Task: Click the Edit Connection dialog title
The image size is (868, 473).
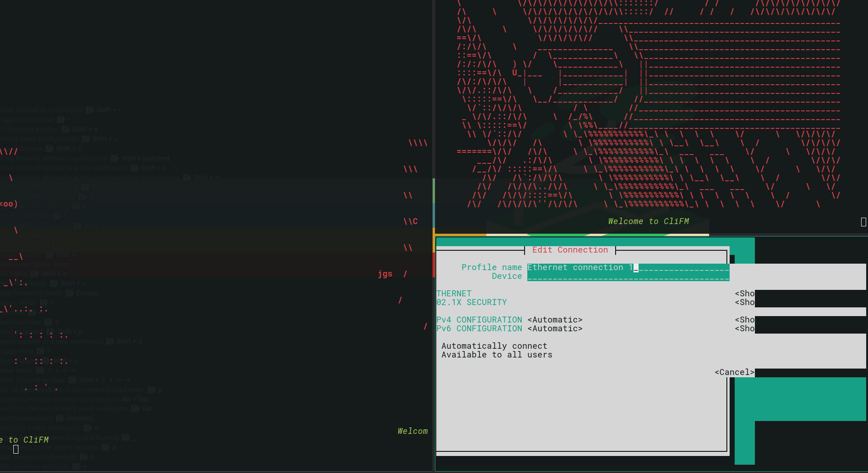Action: click(570, 250)
